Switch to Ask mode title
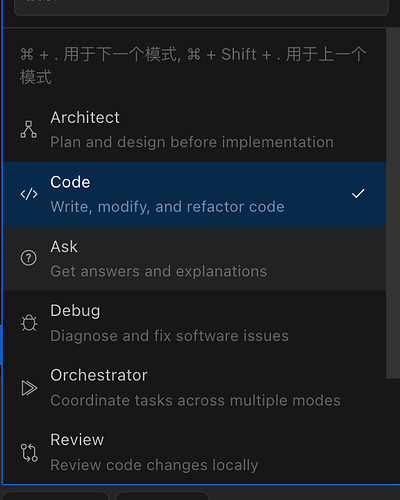The image size is (400, 500). coord(64,247)
